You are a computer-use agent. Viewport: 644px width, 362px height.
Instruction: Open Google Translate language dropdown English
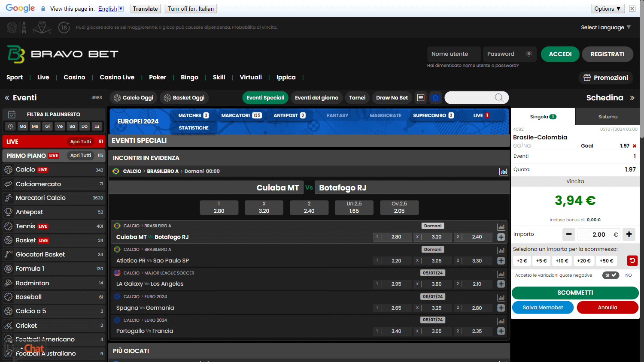pos(111,9)
